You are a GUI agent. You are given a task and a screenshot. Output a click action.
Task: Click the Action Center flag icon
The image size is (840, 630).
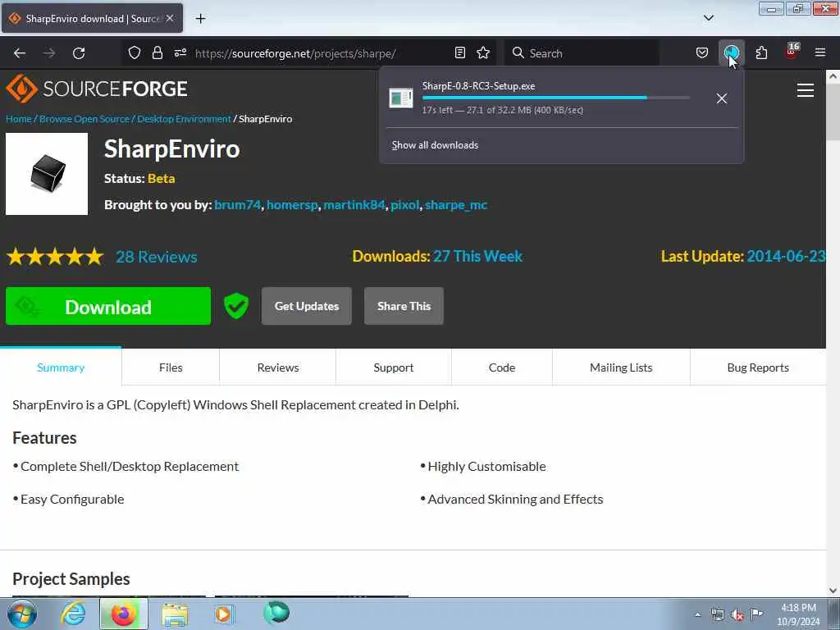757,614
